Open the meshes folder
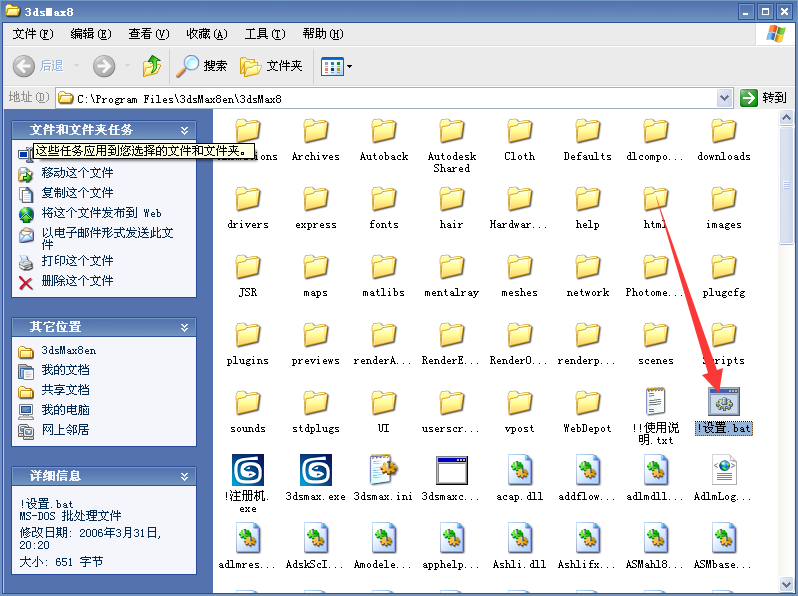Viewport: 798px width, 596px height. (x=520, y=275)
